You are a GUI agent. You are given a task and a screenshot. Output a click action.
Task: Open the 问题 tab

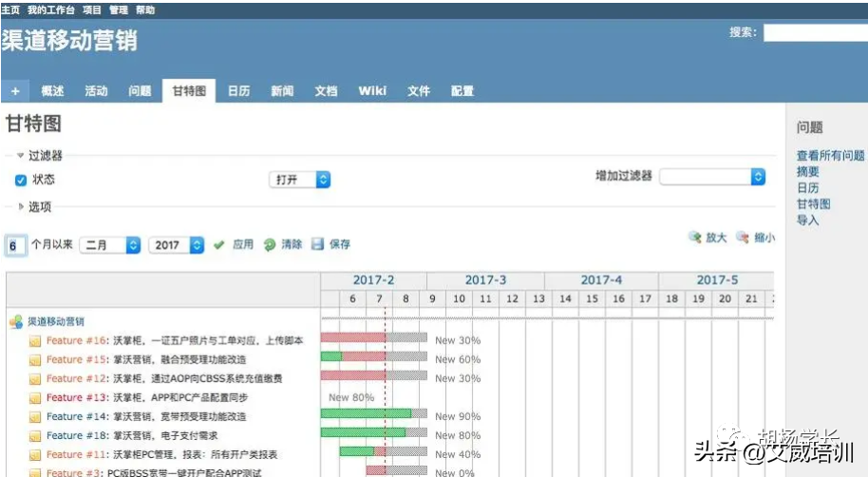[140, 91]
